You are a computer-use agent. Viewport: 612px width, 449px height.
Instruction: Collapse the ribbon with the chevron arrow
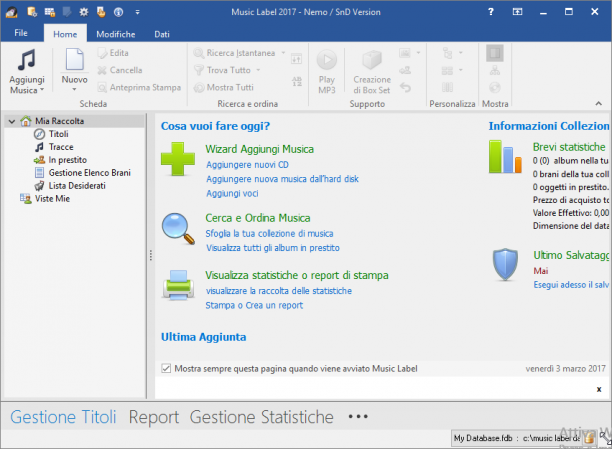598,103
